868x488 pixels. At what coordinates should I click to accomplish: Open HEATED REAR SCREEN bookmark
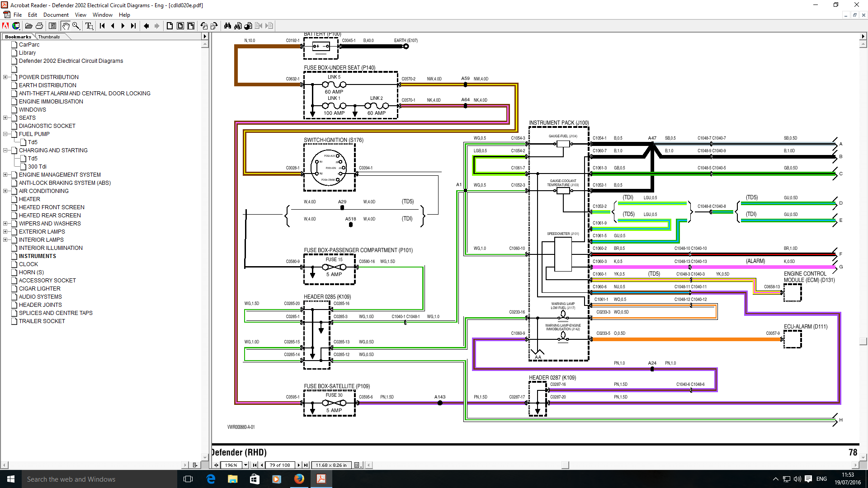(x=50, y=216)
